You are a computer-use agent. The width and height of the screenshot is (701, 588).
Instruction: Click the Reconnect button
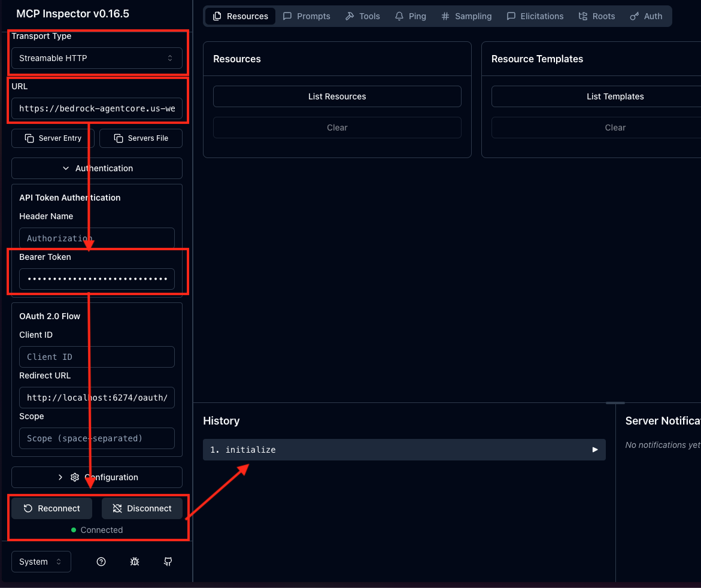tap(52, 508)
